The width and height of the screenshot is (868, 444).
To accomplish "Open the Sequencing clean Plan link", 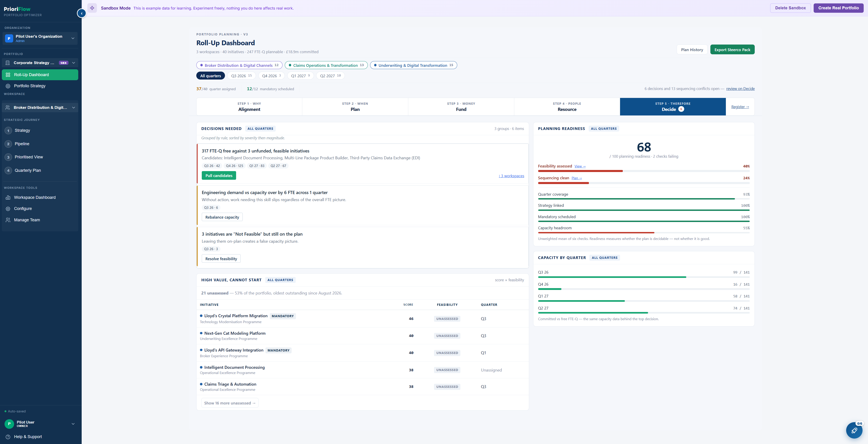I will pos(577,178).
